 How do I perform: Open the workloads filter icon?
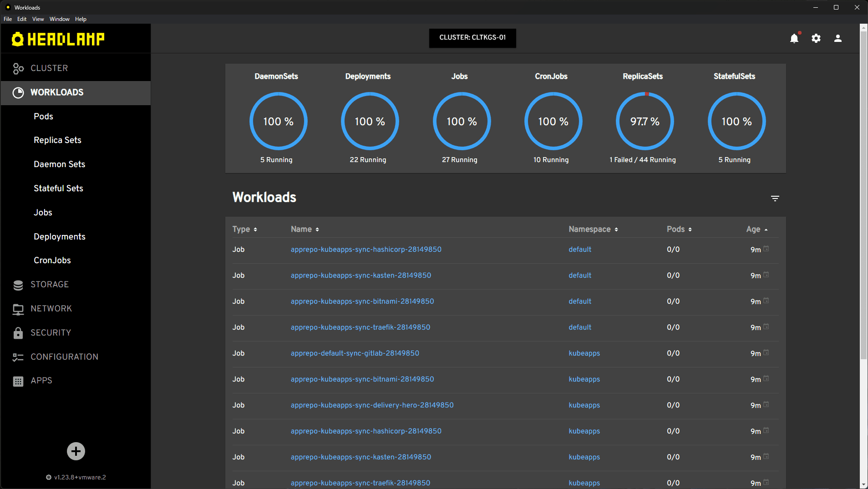point(775,198)
